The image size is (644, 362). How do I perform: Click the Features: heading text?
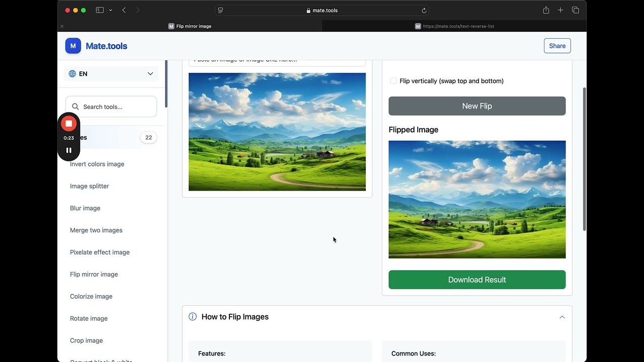(212, 353)
